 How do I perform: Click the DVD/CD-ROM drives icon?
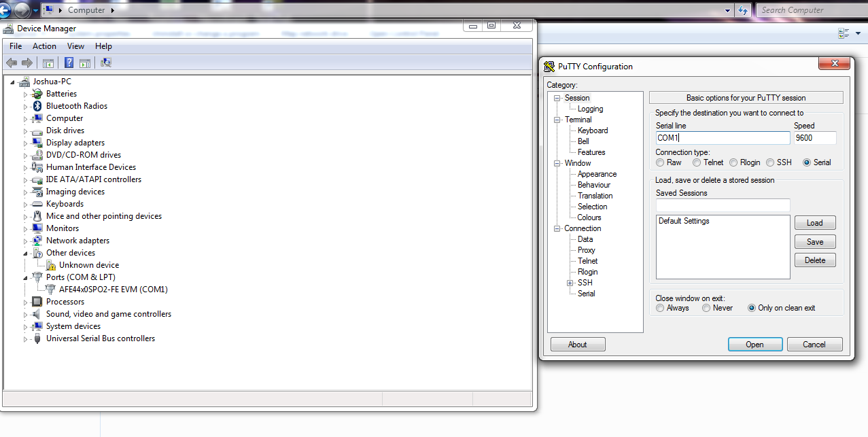37,155
